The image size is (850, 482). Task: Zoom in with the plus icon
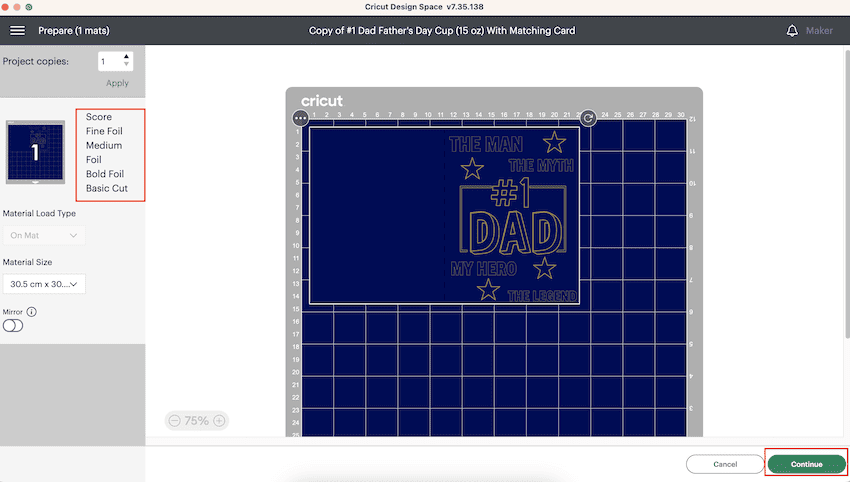point(219,420)
